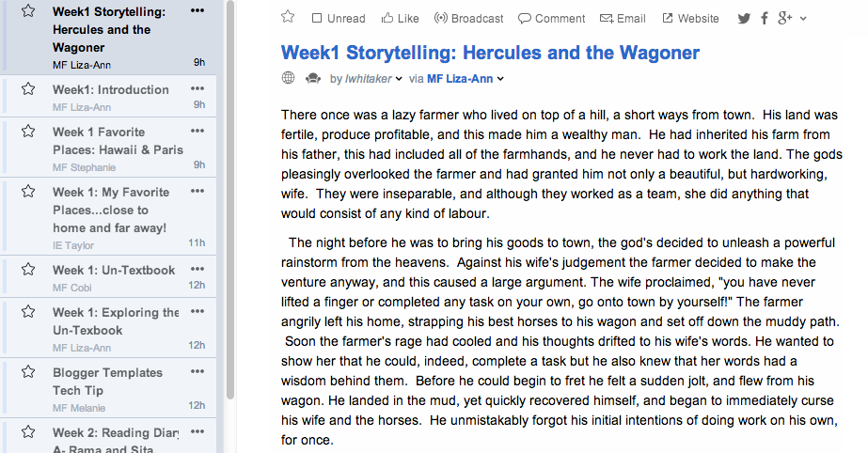
Task: Mark the article as Unread
Action: point(339,18)
